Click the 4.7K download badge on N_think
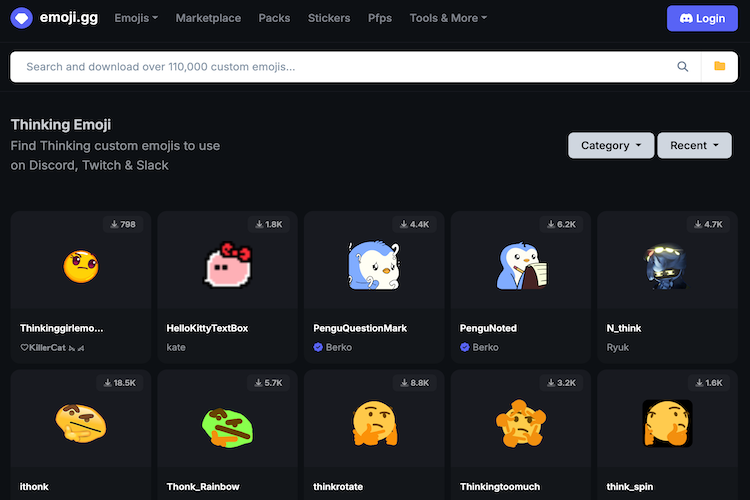 (708, 224)
